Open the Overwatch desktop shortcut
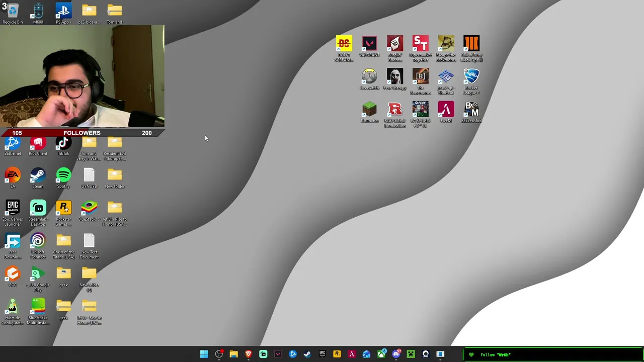Viewport: 644px width, 362px height. point(369,79)
